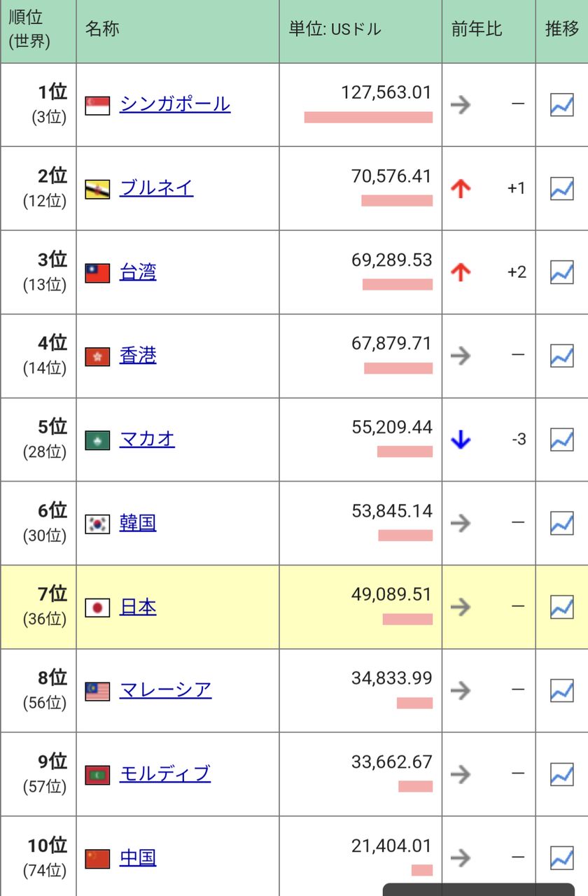Click the Maldives flag icon
Viewport: 588px width, 896px height.
[x=97, y=775]
